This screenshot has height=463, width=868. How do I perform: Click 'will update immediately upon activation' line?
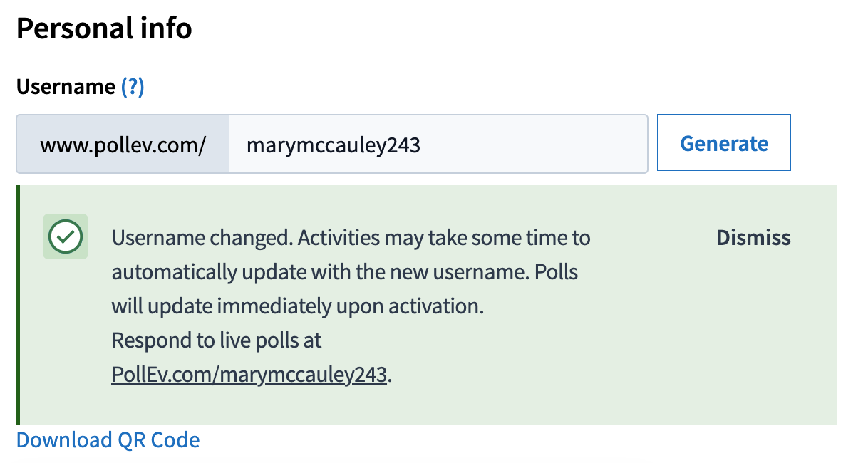coord(298,306)
